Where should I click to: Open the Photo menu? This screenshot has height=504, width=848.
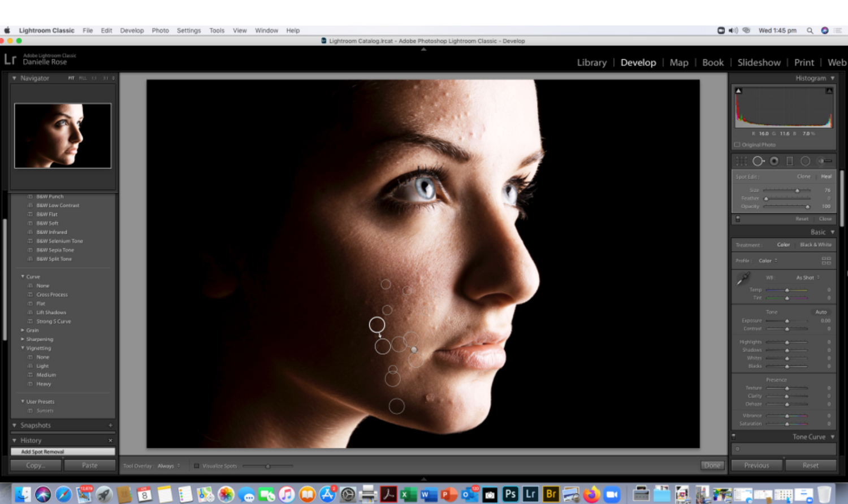click(160, 31)
